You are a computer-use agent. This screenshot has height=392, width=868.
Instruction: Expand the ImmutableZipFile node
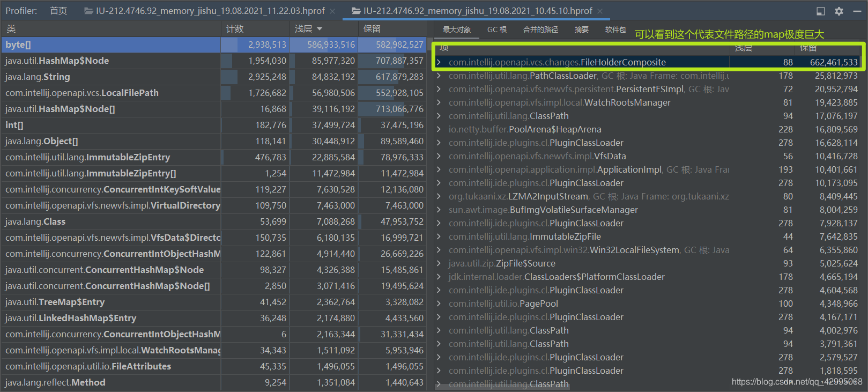click(439, 236)
